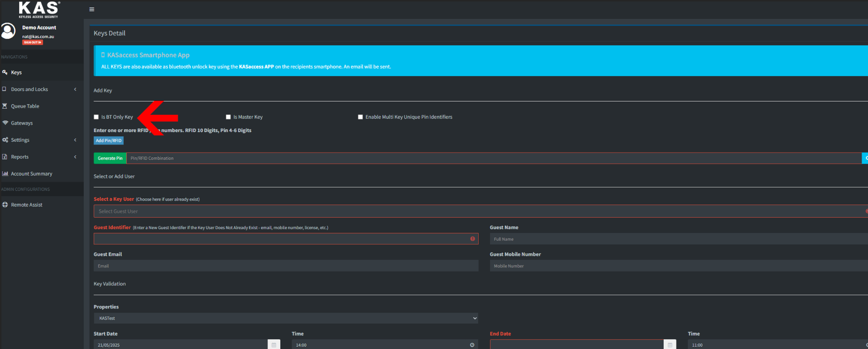Focus the Guest Name Full Name field

679,239
